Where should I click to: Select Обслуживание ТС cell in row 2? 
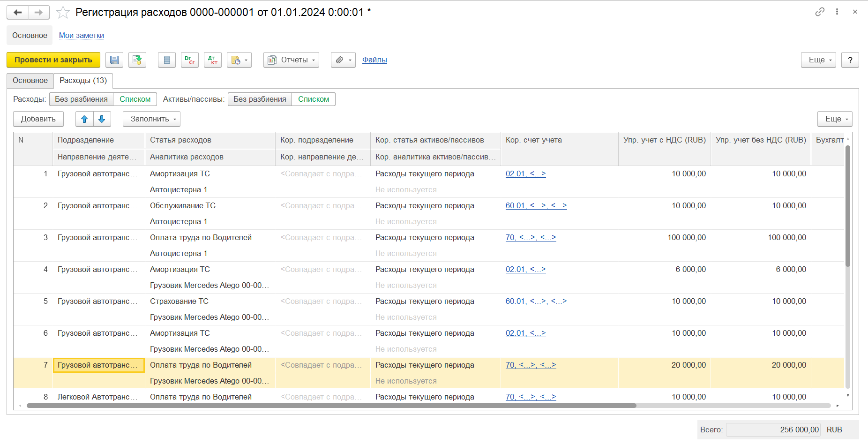210,206
